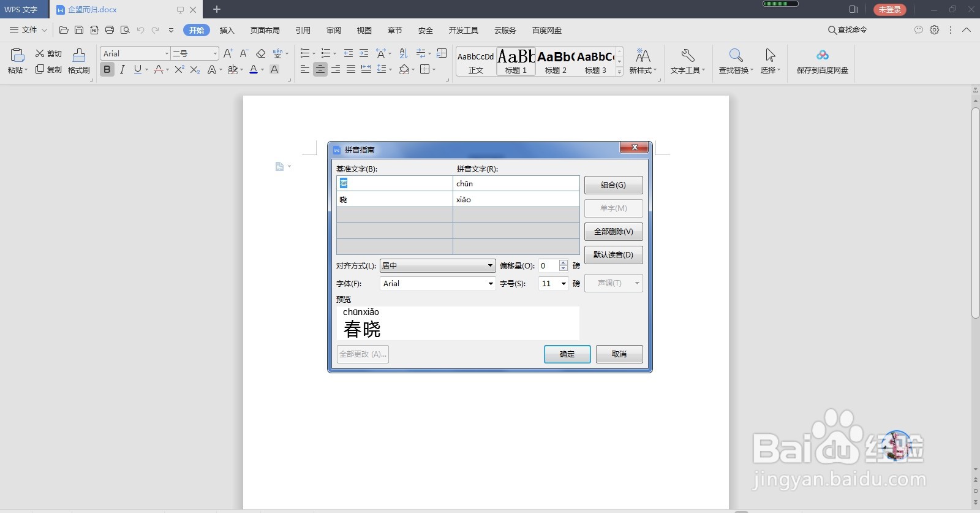Switch to the 审阅 tab
Screen dimensions: 980x513
[x=334, y=30]
